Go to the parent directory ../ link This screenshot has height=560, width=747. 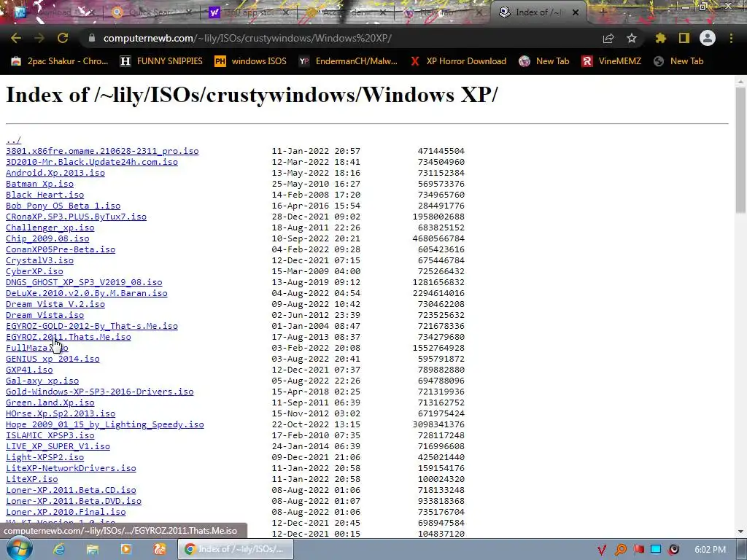point(13,140)
